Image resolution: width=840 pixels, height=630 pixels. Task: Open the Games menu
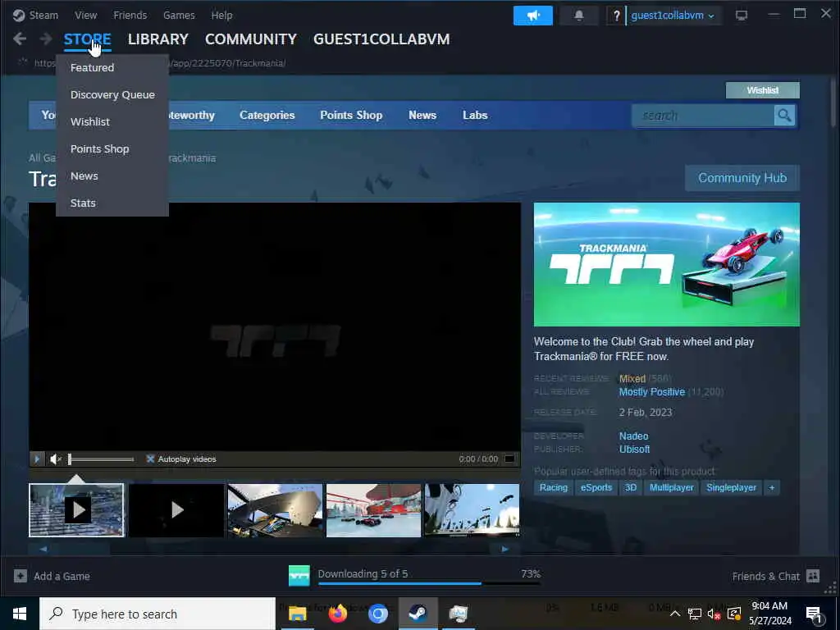pyautogui.click(x=179, y=15)
